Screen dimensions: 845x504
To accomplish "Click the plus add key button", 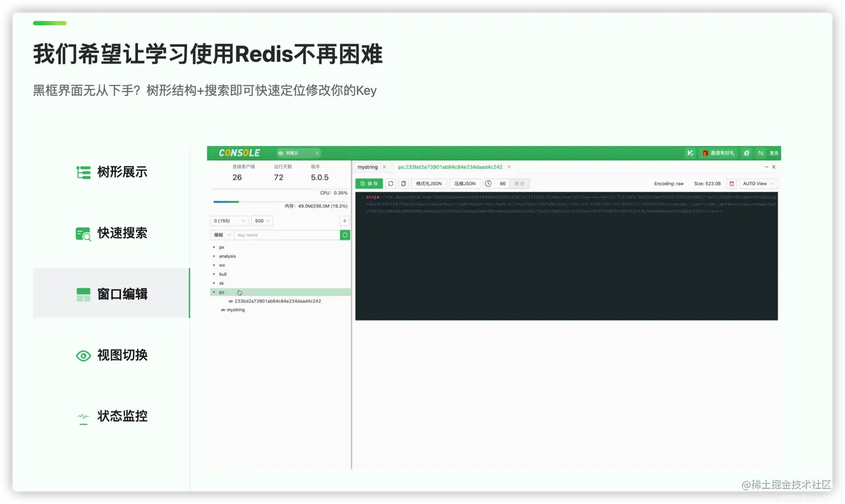I will pos(345,221).
